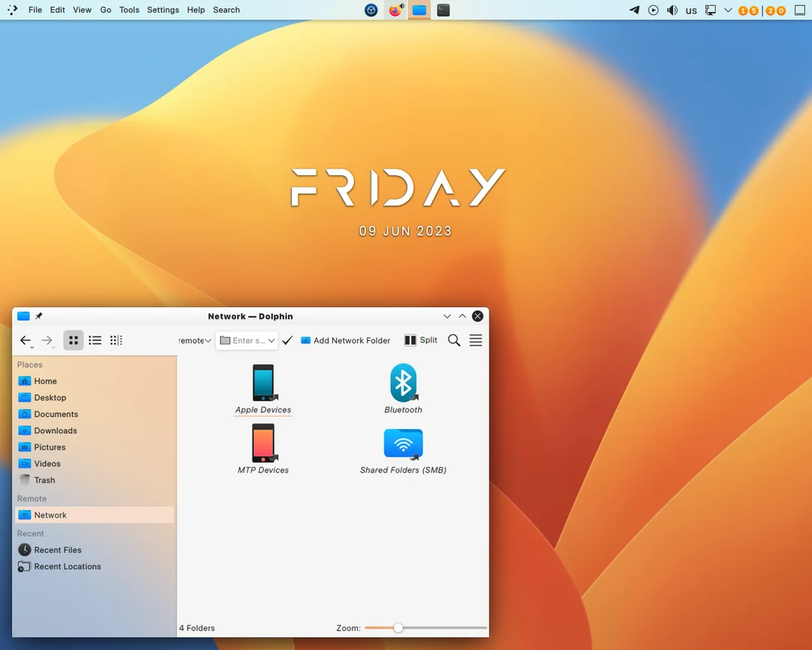The height and width of the screenshot is (650, 812).
Task: Toggle Split view in Dolphin
Action: coord(420,340)
